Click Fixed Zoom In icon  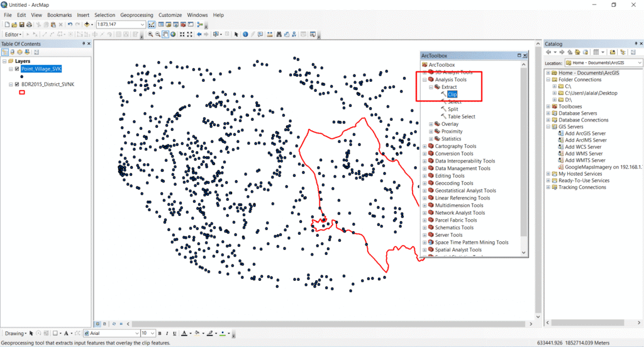[x=182, y=35]
